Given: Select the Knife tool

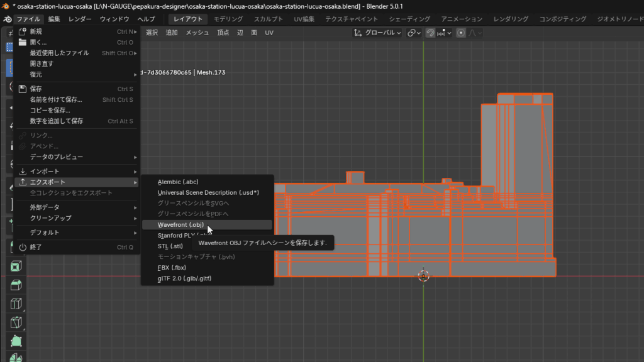Looking at the screenshot, I should (x=16, y=323).
